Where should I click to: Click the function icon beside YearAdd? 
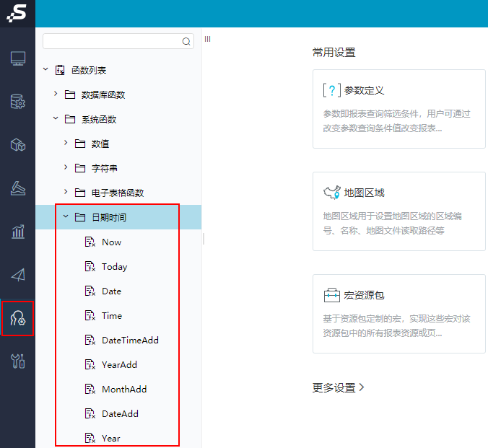click(x=90, y=364)
